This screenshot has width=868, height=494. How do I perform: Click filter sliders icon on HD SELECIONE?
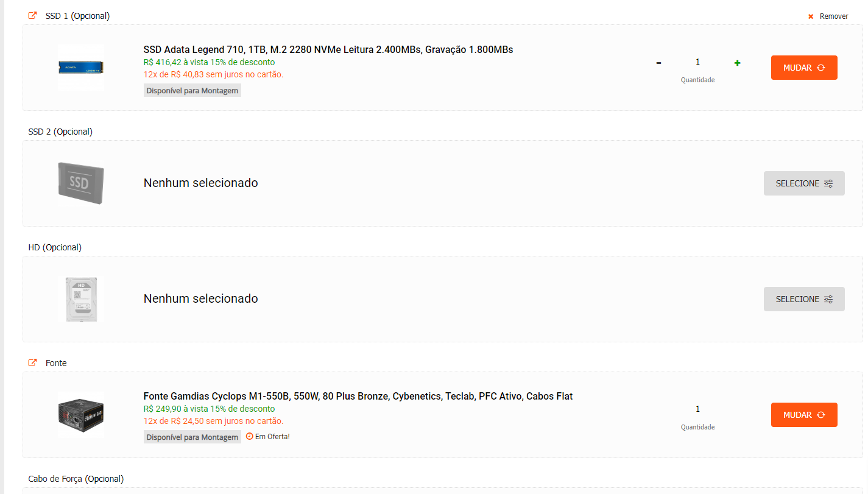(x=828, y=299)
